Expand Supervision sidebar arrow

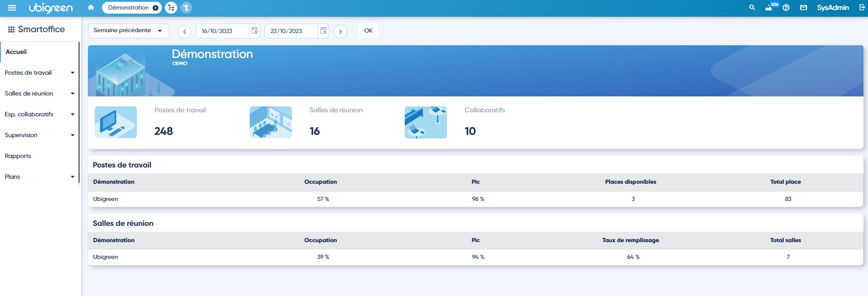(x=73, y=135)
